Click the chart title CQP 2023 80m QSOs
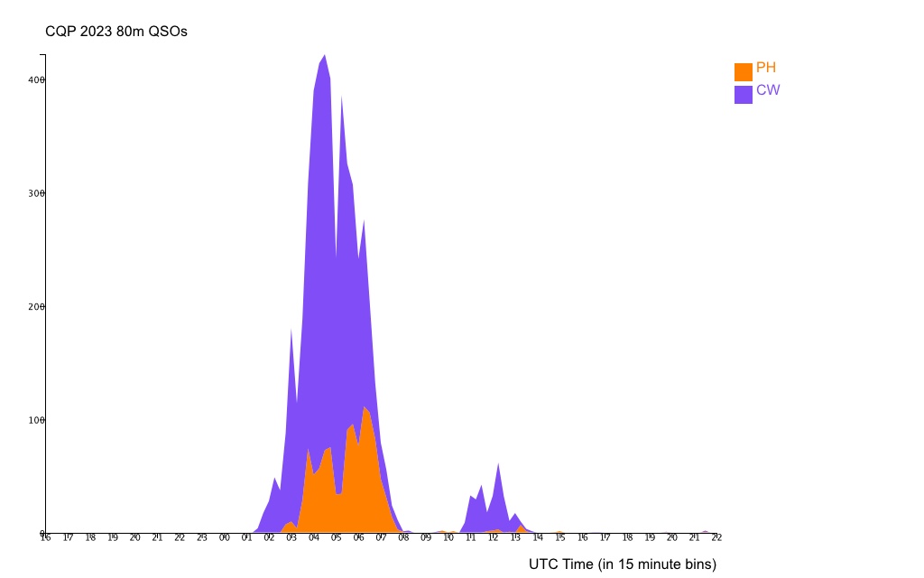This screenshot has height=578, width=924. pos(116,32)
